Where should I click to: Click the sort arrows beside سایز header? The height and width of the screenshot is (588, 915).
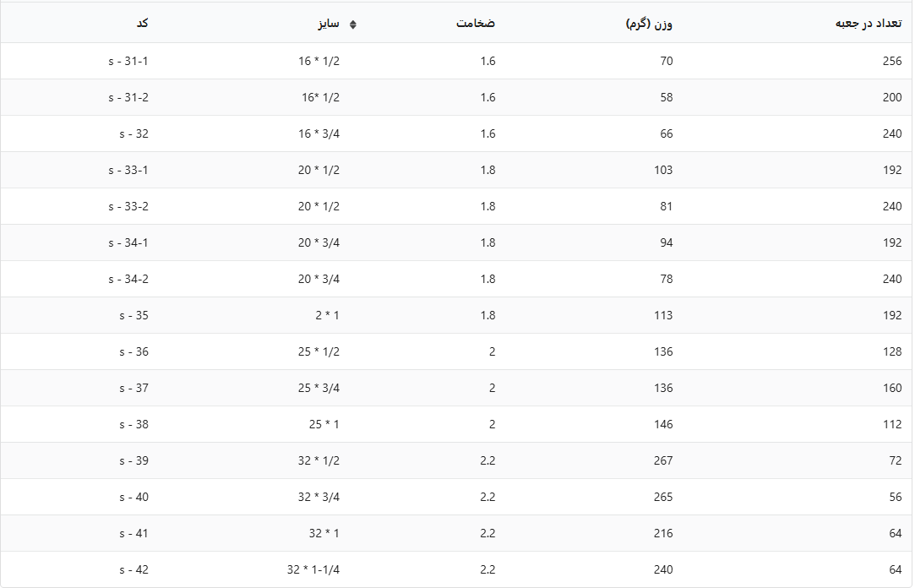pyautogui.click(x=352, y=24)
